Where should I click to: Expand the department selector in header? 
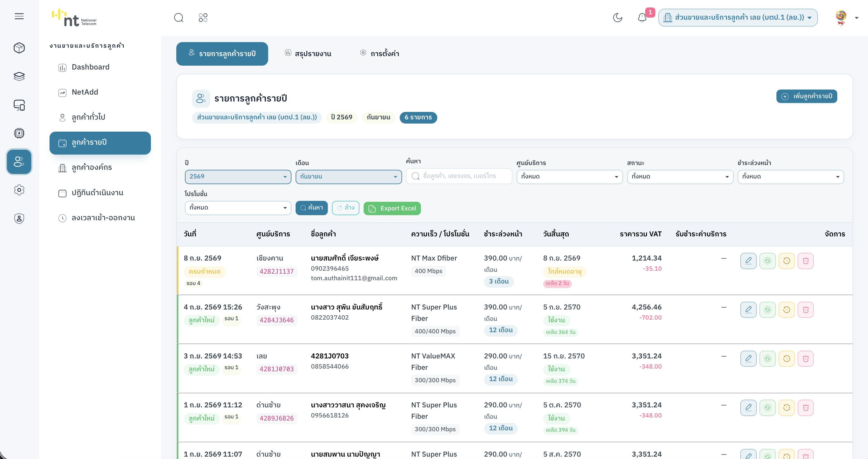tap(738, 18)
